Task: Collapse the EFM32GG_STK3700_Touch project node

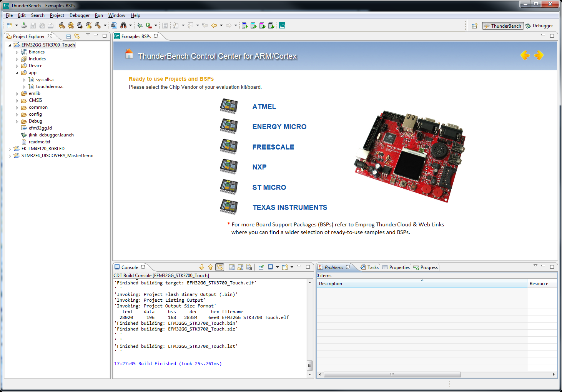Action: click(10, 45)
